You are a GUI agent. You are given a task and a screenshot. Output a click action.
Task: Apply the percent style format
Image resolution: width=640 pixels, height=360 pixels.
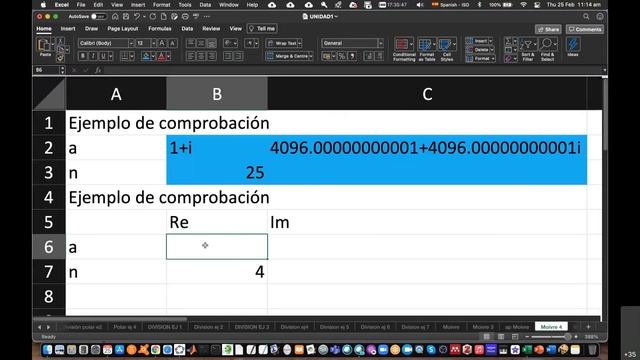(342, 56)
